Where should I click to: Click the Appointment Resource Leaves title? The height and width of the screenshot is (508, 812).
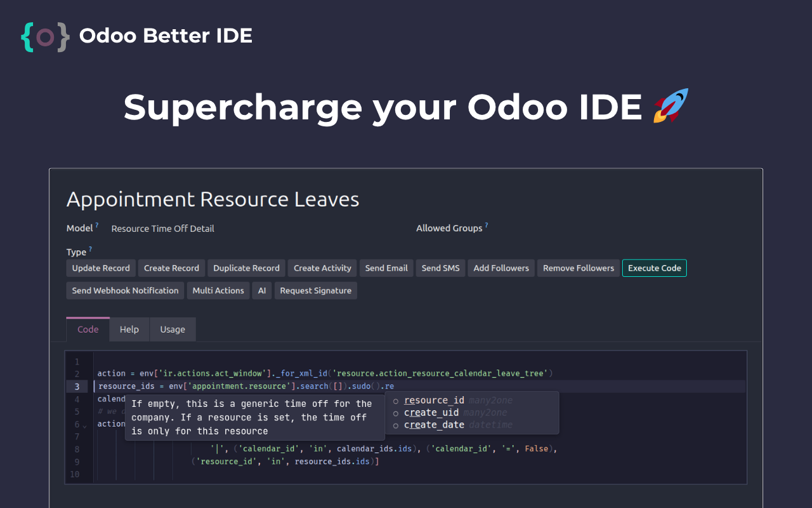[213, 199]
